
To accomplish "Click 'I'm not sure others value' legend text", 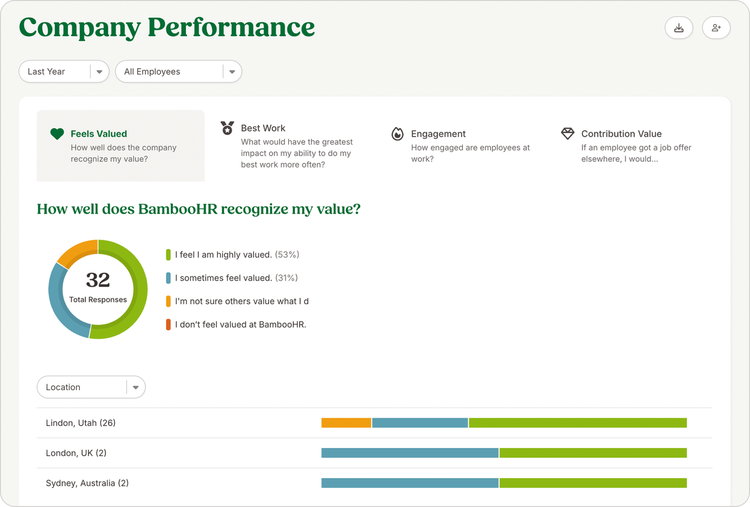I will 242,301.
